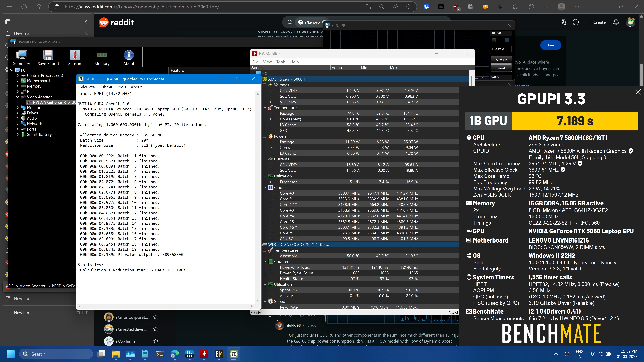Screen dimensions: 644x362
Task: Click the Save Report floppy icon
Action: 48,58
